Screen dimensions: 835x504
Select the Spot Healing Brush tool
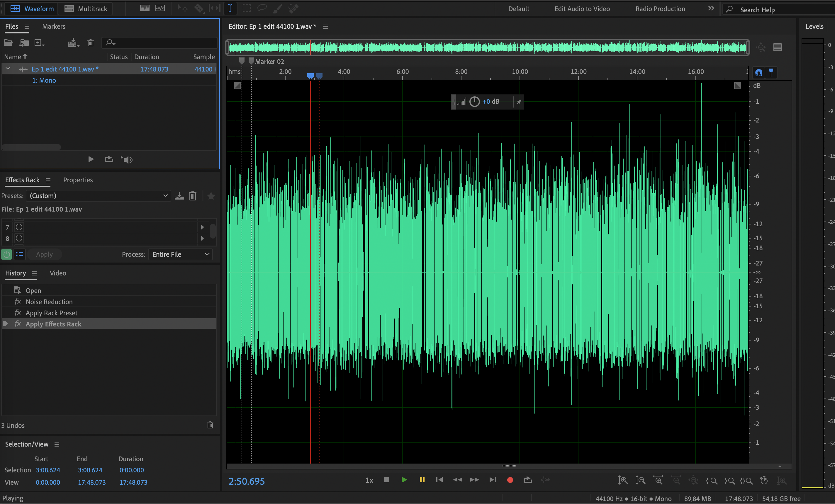pos(293,8)
